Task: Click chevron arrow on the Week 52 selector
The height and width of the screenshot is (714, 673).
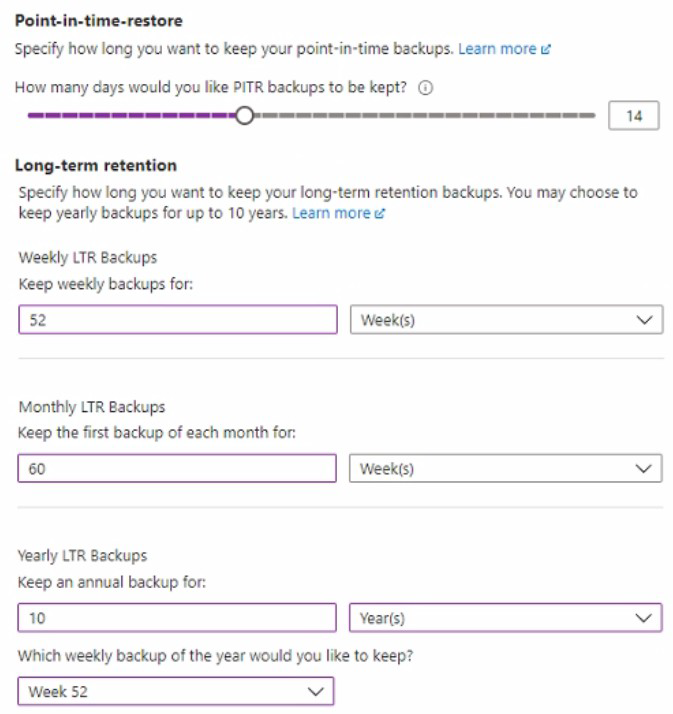Action: [316, 692]
